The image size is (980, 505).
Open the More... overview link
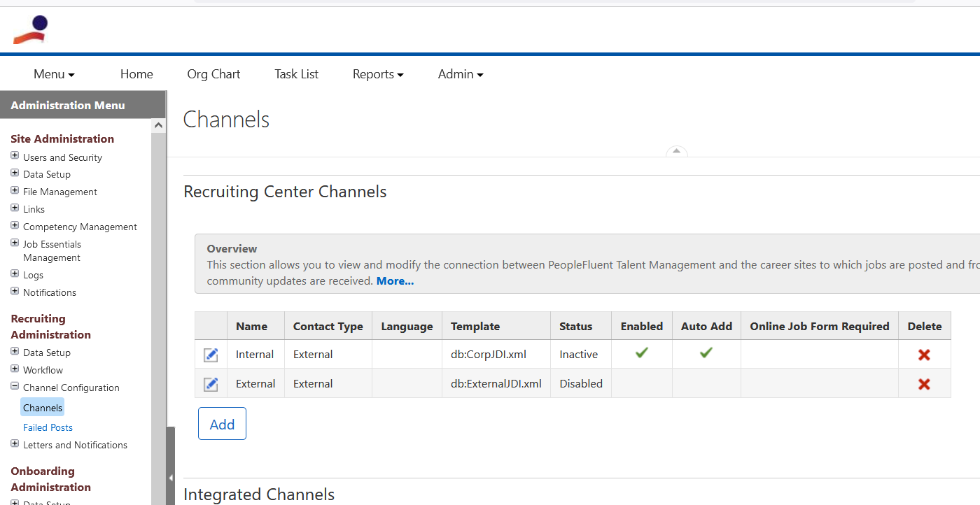(x=395, y=281)
